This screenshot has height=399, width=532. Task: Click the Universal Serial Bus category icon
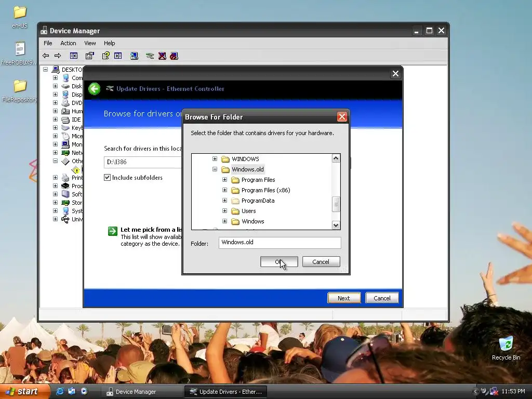coord(65,219)
